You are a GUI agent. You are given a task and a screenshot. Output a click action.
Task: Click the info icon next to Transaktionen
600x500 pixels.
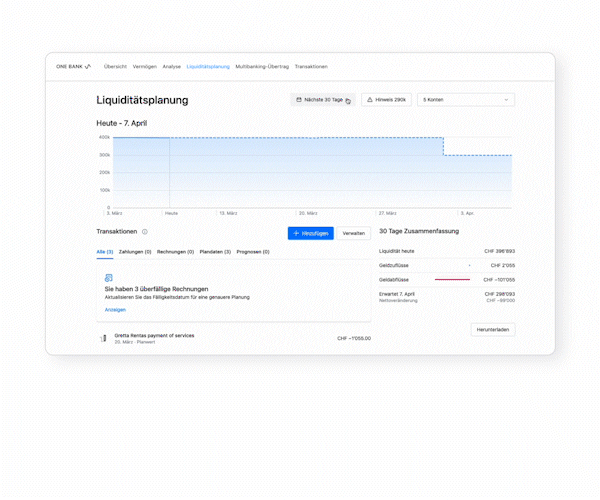click(145, 231)
